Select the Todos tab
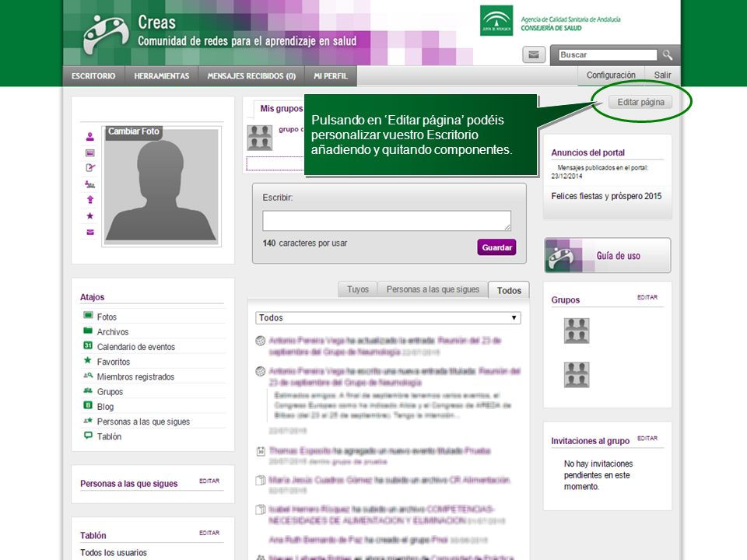This screenshot has height=560, width=747. point(509,290)
